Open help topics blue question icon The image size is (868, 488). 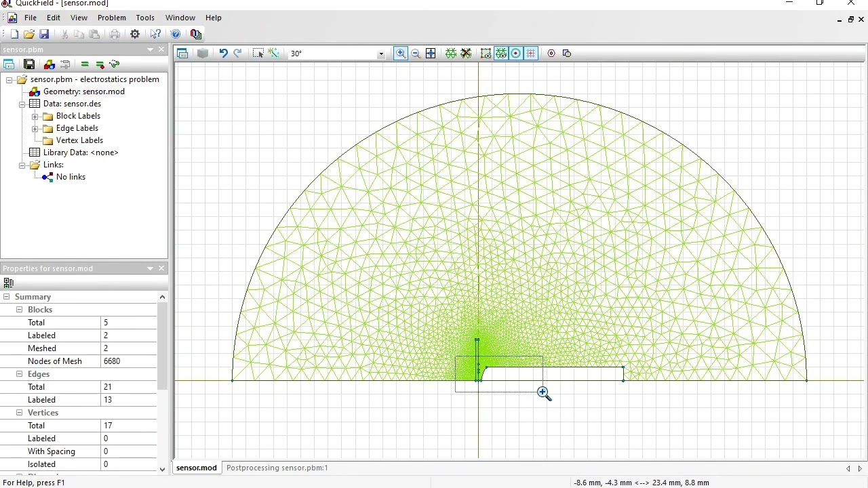[176, 34]
